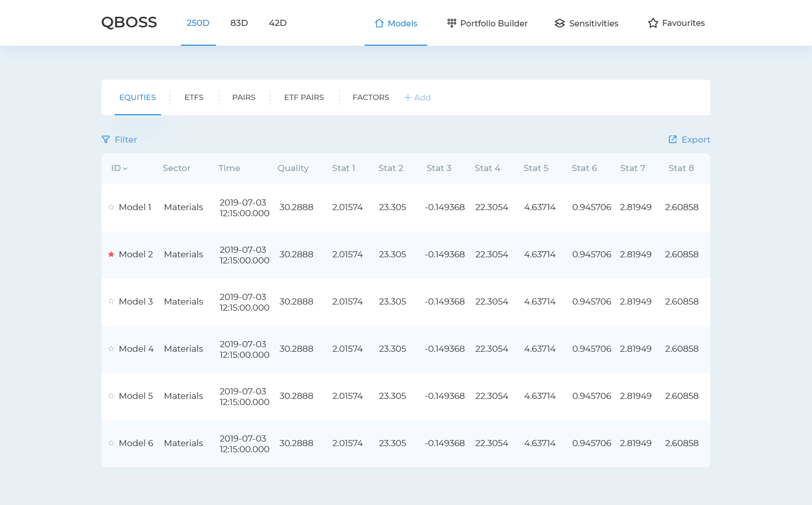
Task: Open the Model 3 row link
Action: (136, 301)
